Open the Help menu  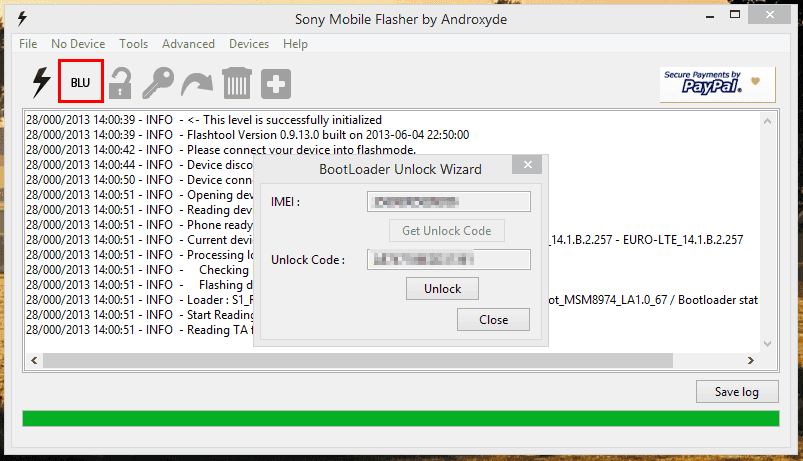[x=295, y=44]
